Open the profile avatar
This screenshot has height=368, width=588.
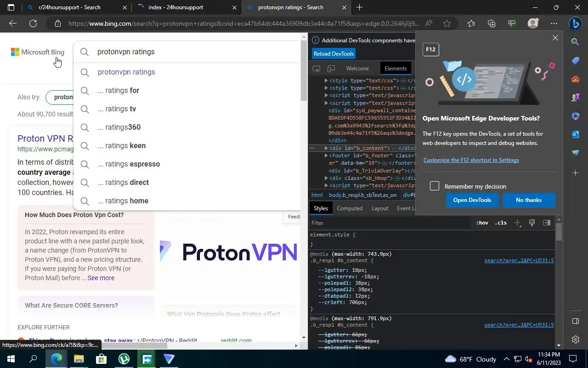(x=533, y=23)
